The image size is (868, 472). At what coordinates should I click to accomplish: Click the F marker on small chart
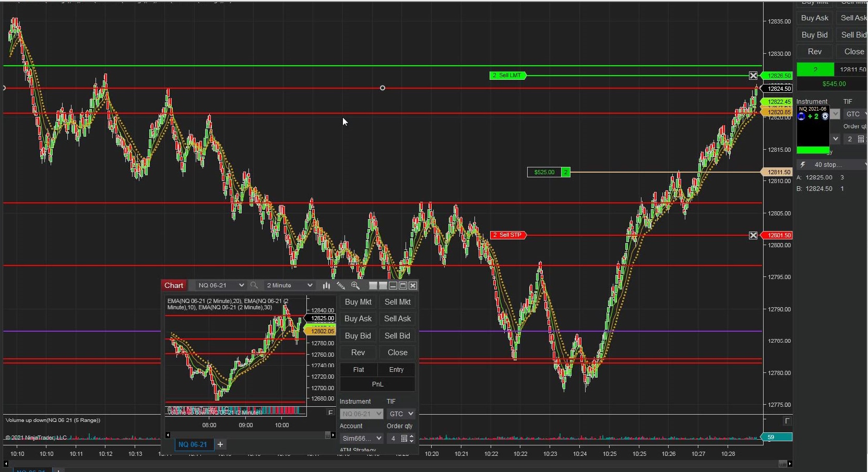click(x=330, y=413)
